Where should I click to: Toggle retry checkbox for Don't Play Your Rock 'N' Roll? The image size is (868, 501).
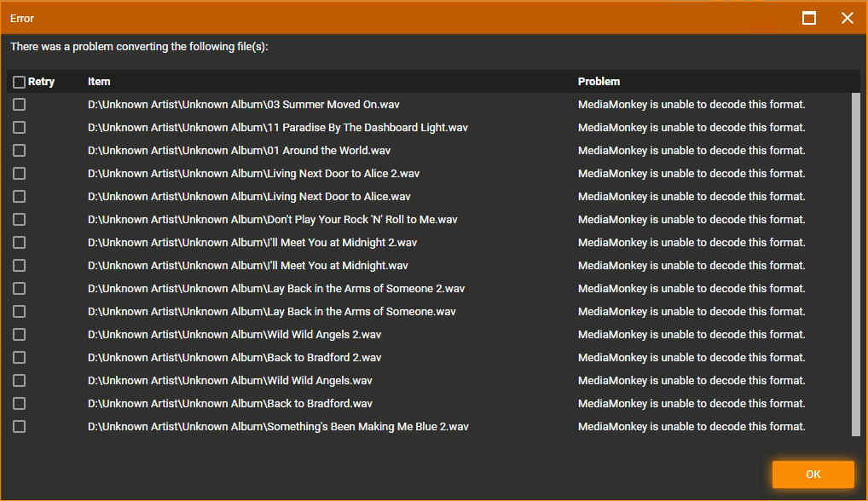(19, 220)
